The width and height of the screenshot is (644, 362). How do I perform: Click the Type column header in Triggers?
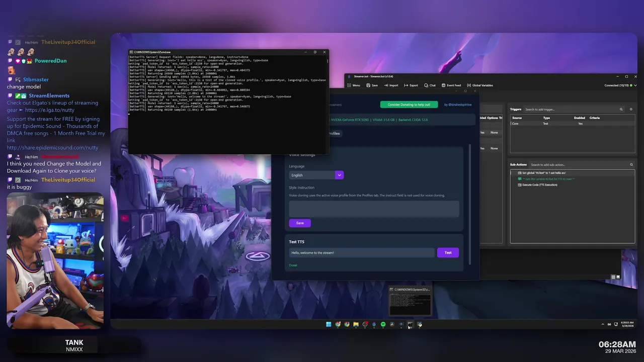point(546,118)
